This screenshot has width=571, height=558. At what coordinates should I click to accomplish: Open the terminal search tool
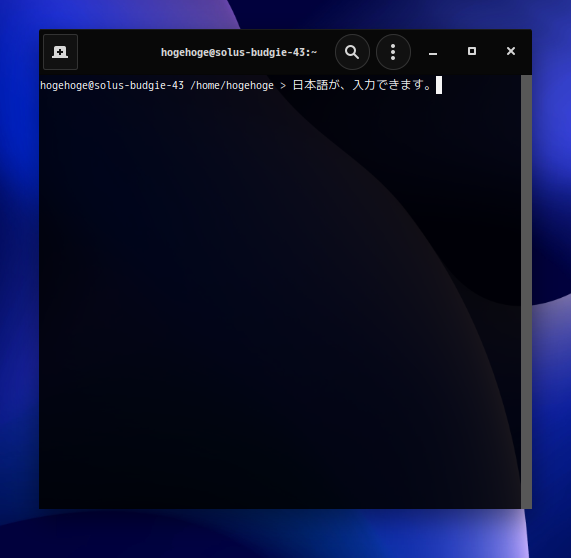(x=352, y=52)
